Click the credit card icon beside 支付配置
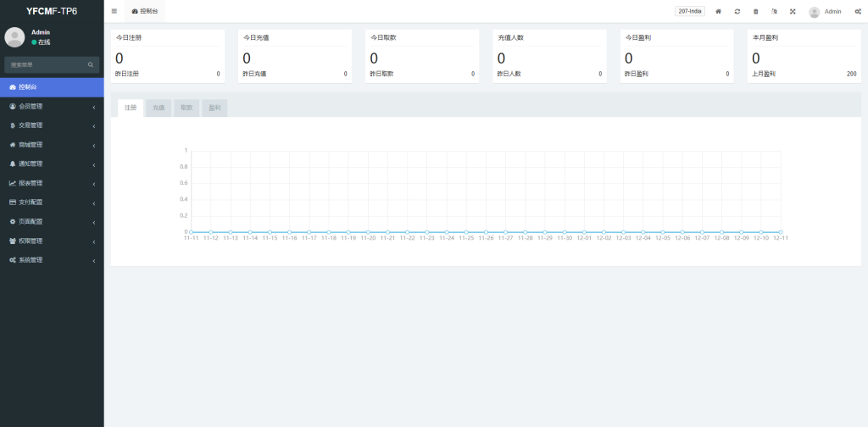 click(13, 202)
